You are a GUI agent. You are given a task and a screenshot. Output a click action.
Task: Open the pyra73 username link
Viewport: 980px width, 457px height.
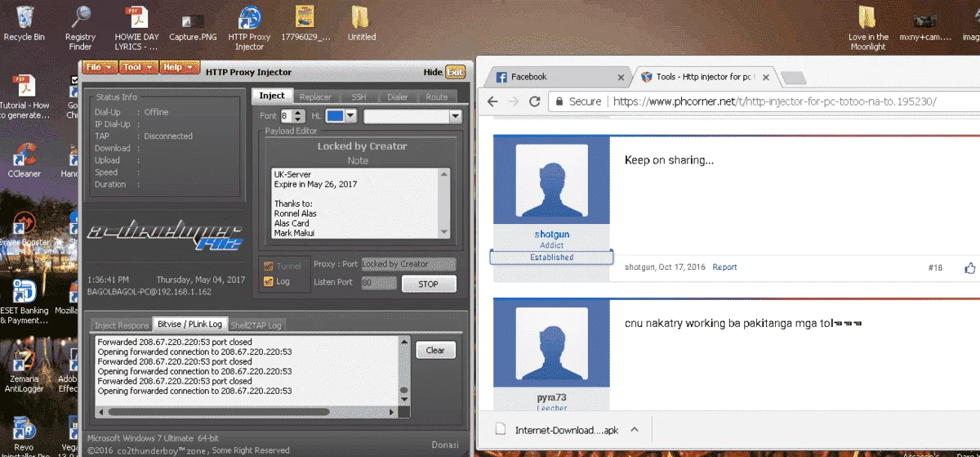coord(551,398)
